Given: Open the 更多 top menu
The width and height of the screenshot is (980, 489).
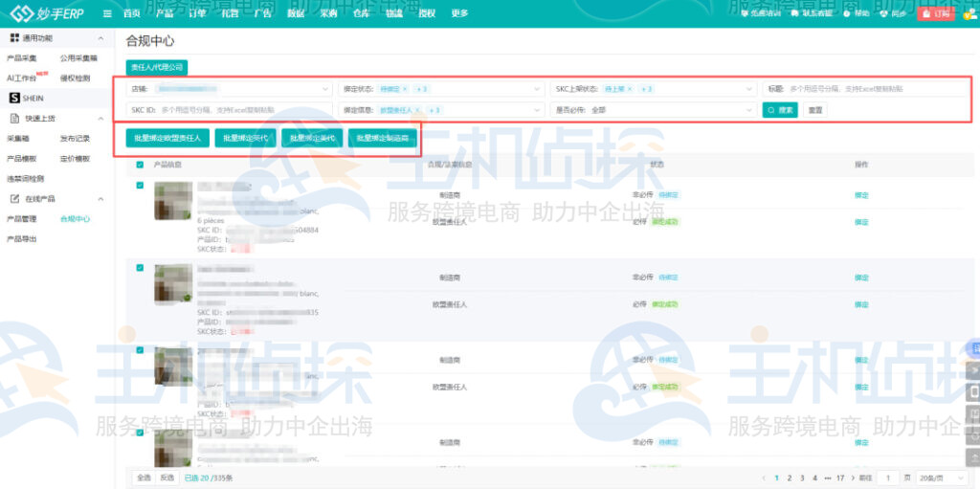Looking at the screenshot, I should click(459, 13).
